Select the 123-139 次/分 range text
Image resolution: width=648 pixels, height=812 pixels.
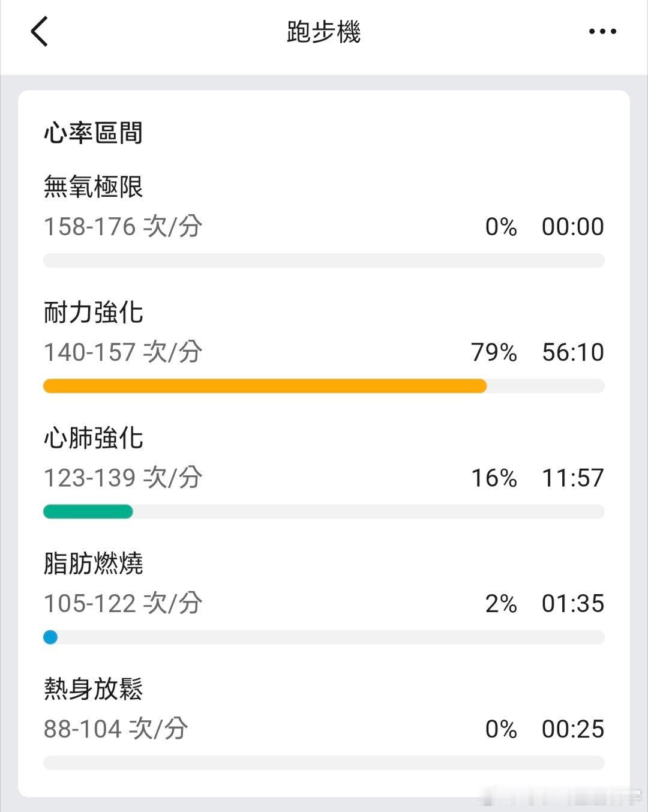pos(123,478)
